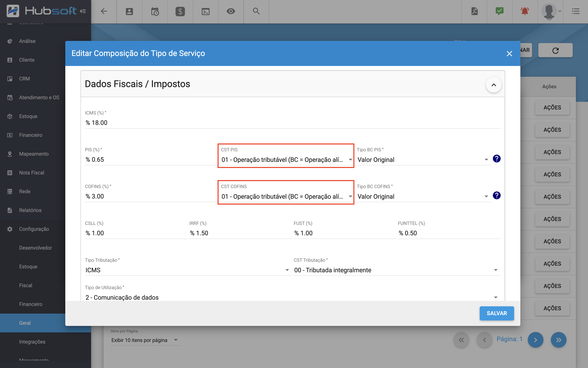This screenshot has height=368, width=588.
Task: Open help for Tipo BC PIS
Action: pos(497,159)
